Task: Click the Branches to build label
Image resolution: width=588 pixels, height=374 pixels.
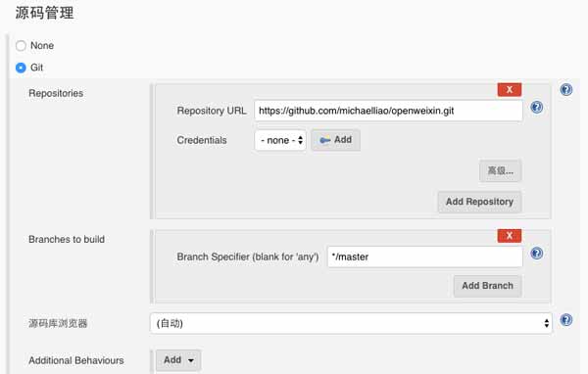Action: (67, 240)
